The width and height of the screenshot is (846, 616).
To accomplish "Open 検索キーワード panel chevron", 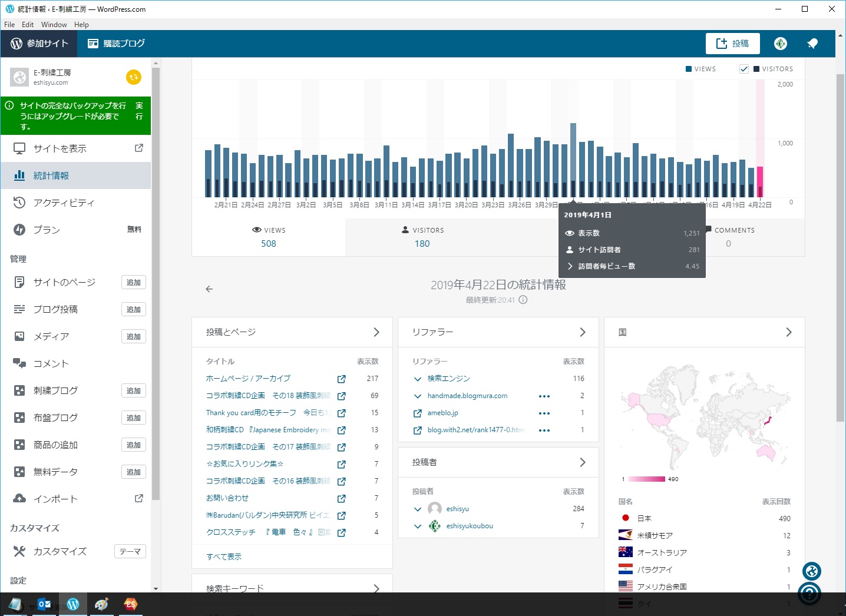I will coord(376,588).
